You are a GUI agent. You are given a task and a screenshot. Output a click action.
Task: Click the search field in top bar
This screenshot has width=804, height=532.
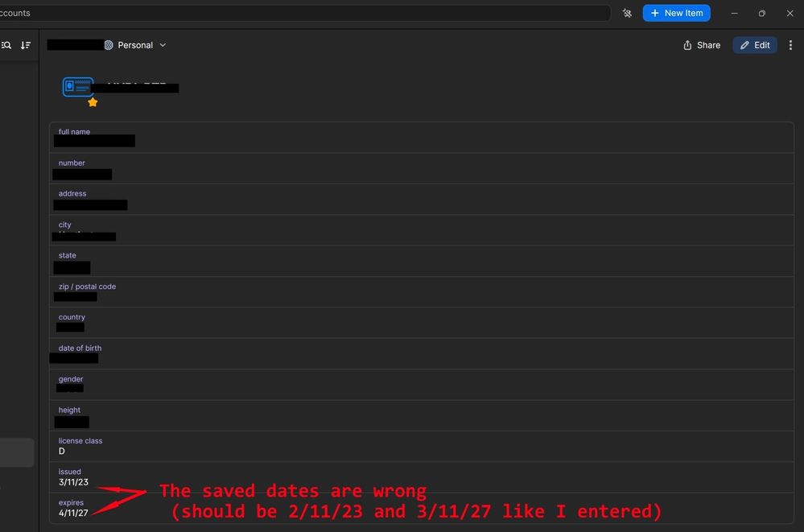(306, 13)
